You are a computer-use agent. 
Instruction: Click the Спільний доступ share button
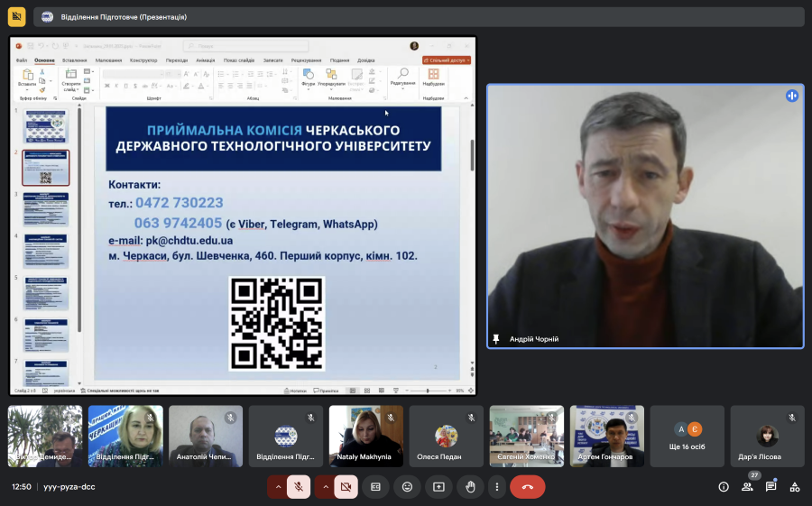pos(447,60)
